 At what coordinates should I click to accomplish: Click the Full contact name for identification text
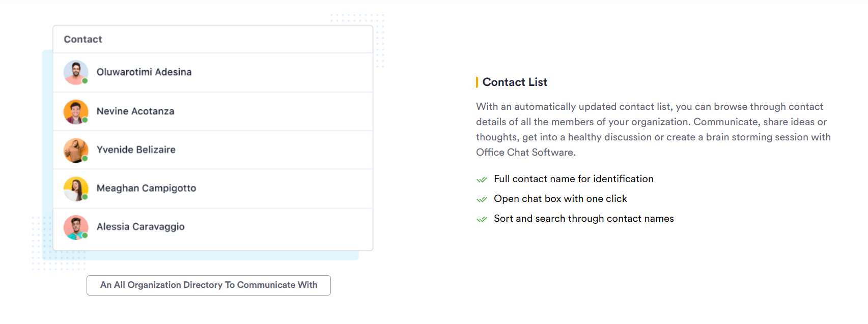click(574, 179)
